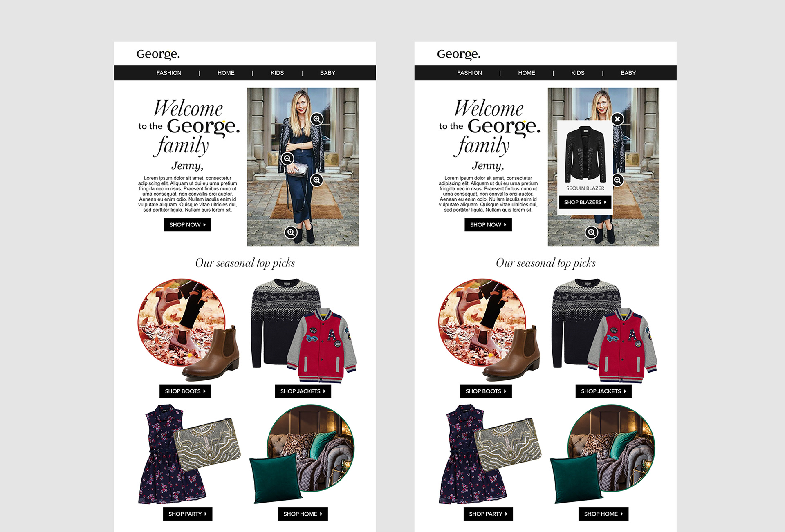Open FASHION in right email navigation
785x532 pixels.
[469, 73]
